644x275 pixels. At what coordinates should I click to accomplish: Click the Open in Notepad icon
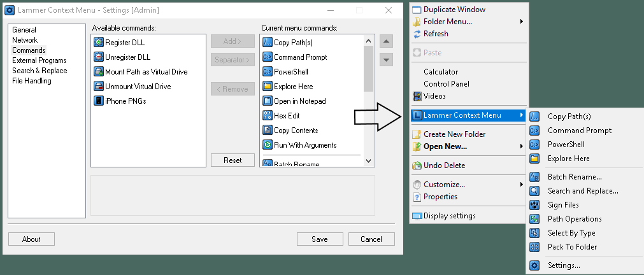(268, 101)
